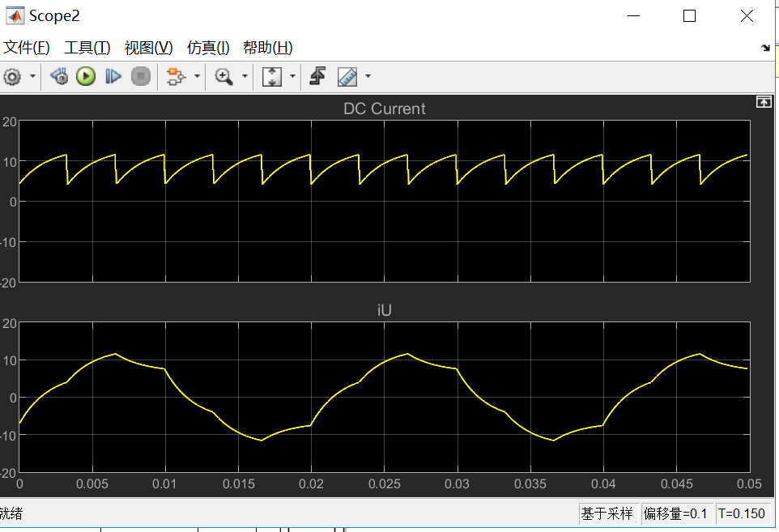Select the zoom magnifier tool

(x=223, y=76)
